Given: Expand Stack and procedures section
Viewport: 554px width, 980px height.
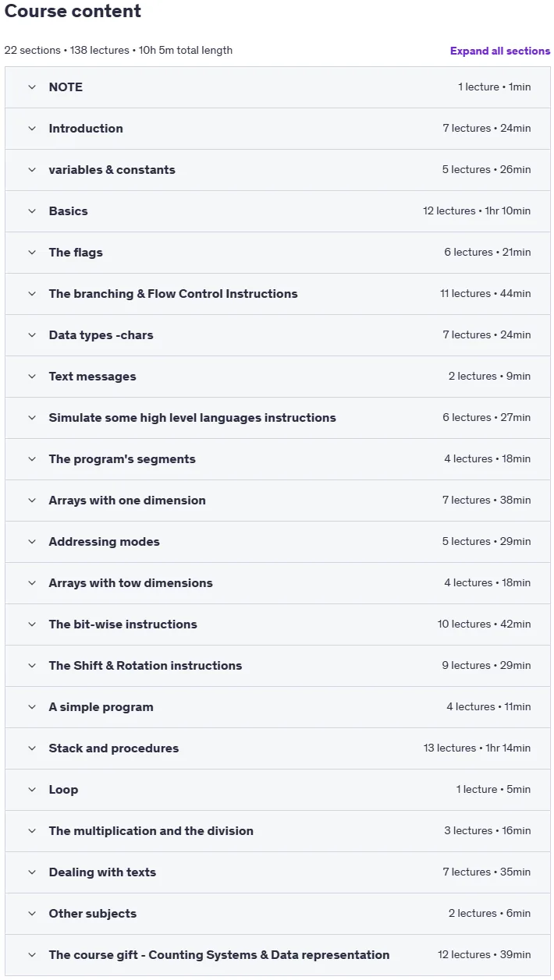Looking at the screenshot, I should 278,748.
